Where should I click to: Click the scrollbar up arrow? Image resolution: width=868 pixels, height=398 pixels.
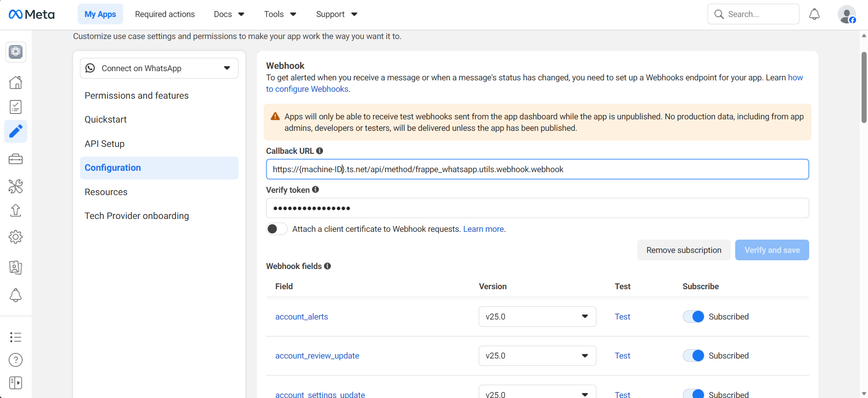tap(864, 35)
